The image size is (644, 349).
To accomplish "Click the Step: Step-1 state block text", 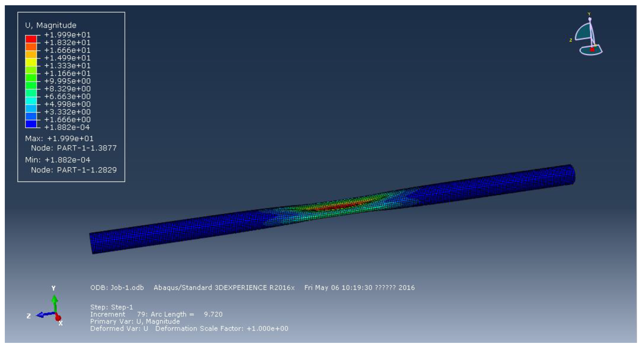I will pos(111,307).
